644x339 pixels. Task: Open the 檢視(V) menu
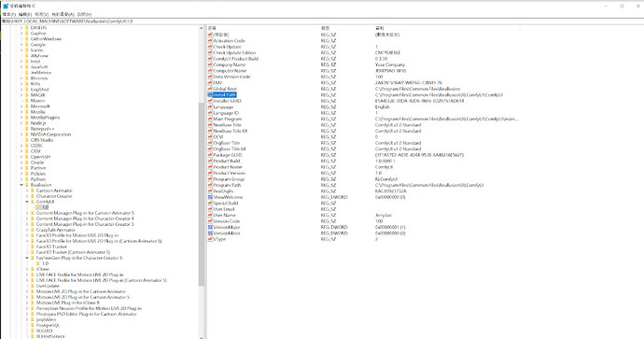(x=41, y=14)
